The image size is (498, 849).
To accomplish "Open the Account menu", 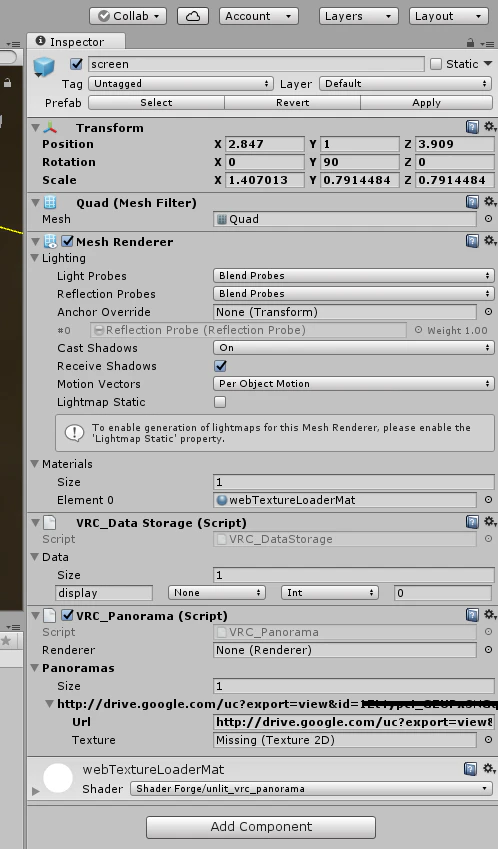I will click(259, 16).
